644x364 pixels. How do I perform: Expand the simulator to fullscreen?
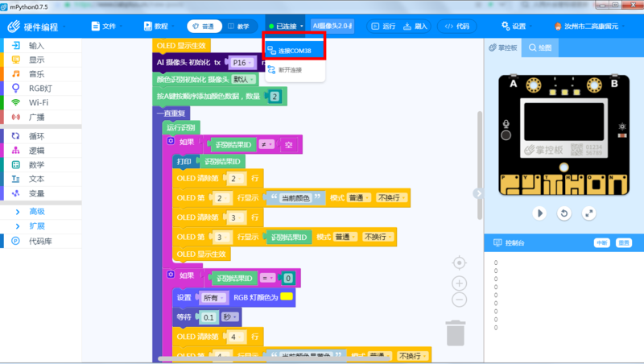[589, 213]
